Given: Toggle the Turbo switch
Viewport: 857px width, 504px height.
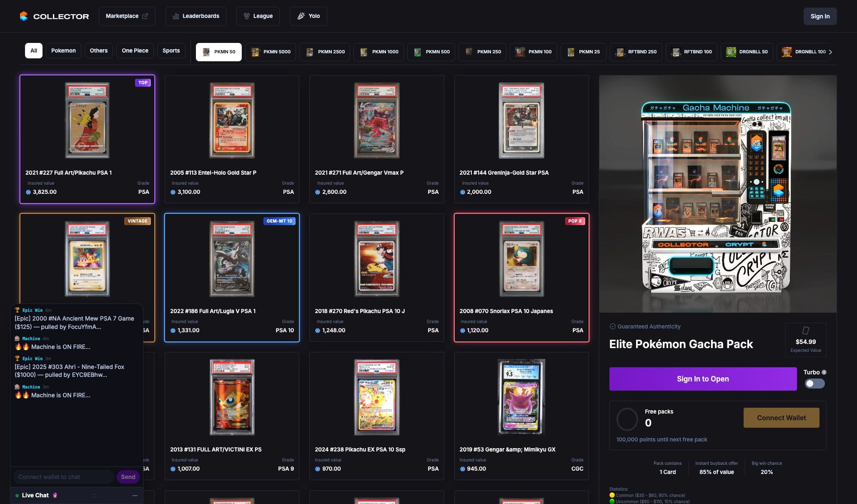Looking at the screenshot, I should [814, 384].
